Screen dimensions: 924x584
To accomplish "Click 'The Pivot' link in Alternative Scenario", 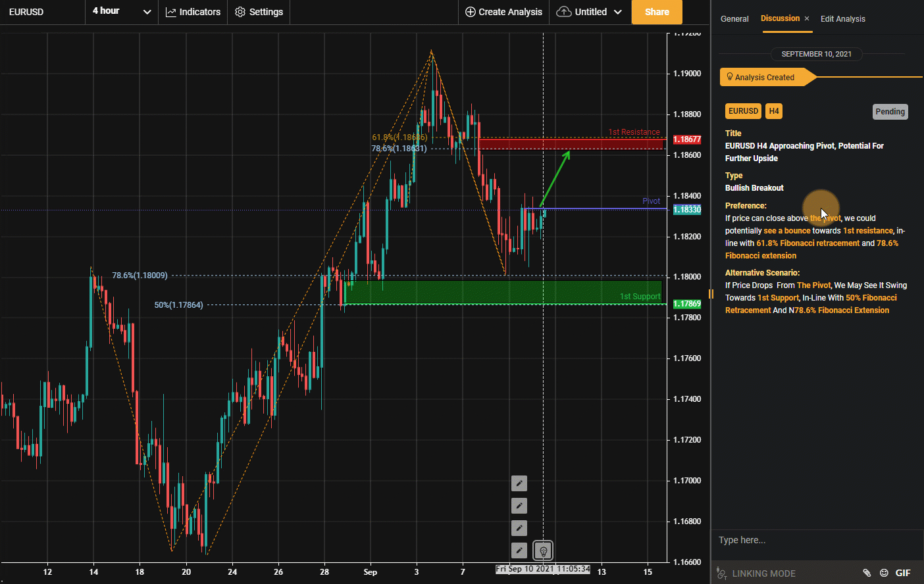I will [x=813, y=285].
